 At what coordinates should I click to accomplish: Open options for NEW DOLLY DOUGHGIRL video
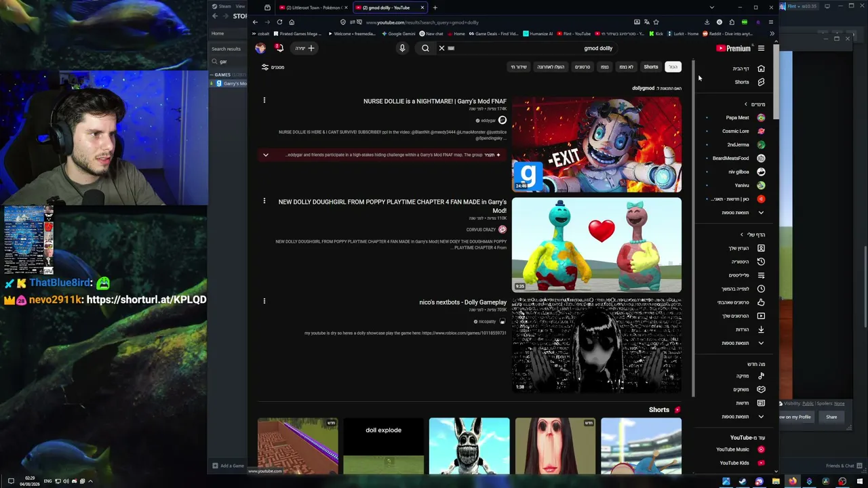coord(264,201)
